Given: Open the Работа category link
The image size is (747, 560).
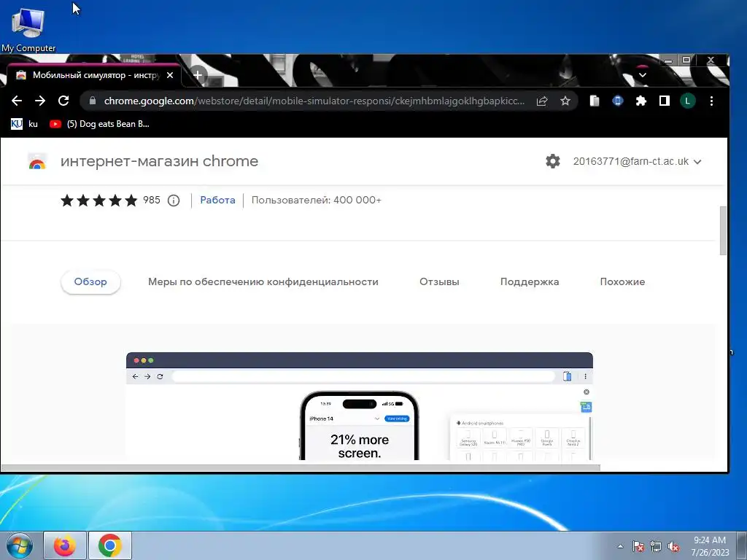Looking at the screenshot, I should coord(217,200).
